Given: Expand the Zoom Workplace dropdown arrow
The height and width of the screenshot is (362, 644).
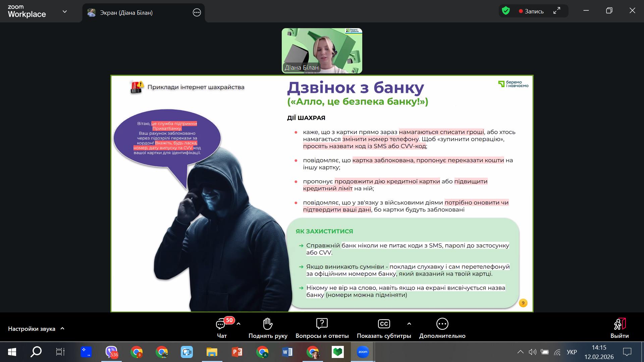Looking at the screenshot, I should [x=65, y=12].
